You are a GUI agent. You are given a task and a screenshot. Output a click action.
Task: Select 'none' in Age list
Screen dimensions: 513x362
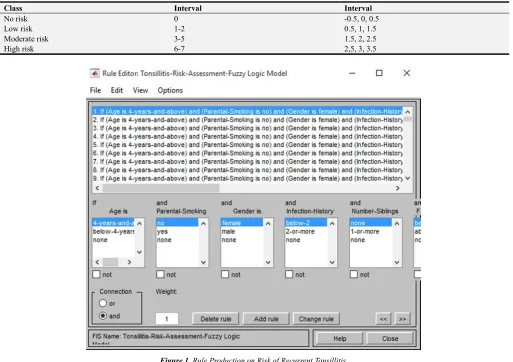(114, 240)
